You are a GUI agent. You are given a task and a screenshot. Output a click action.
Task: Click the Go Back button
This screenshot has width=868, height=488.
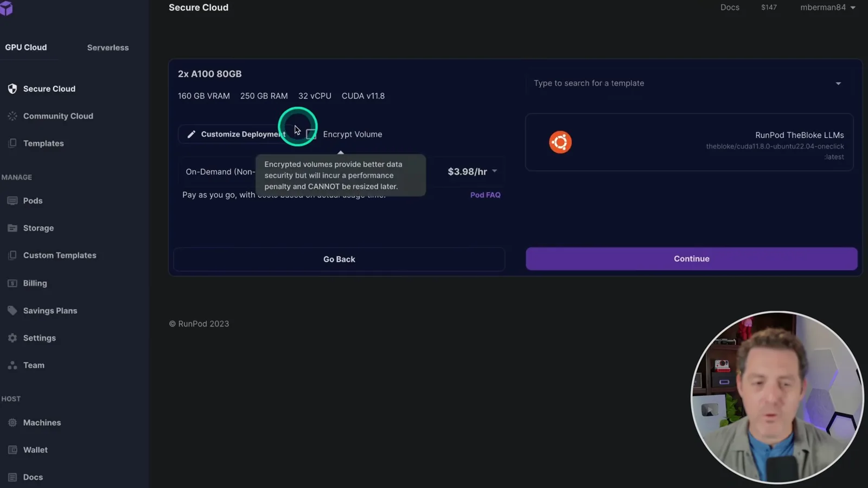(x=339, y=259)
